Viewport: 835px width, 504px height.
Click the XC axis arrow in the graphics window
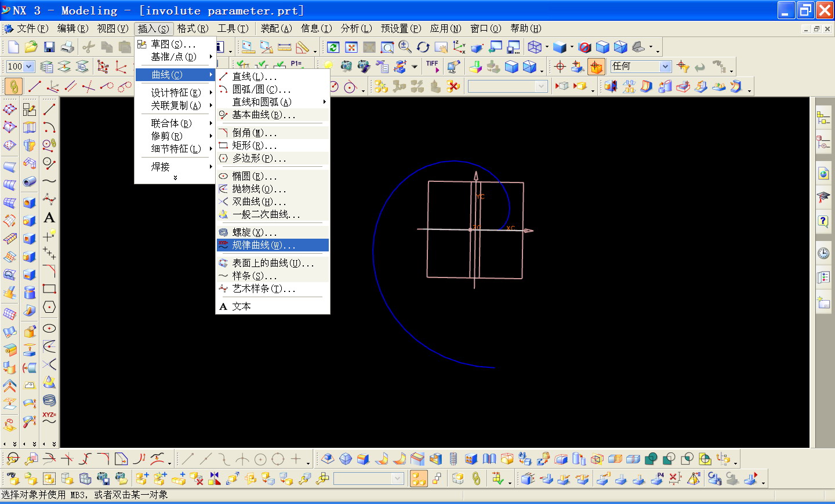pos(528,231)
